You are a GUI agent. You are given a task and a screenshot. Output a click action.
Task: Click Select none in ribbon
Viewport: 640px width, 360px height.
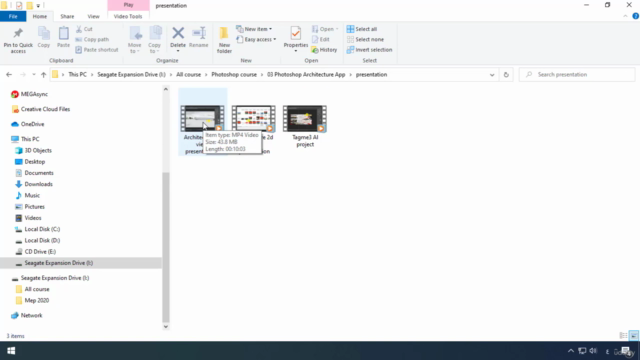[365, 39]
